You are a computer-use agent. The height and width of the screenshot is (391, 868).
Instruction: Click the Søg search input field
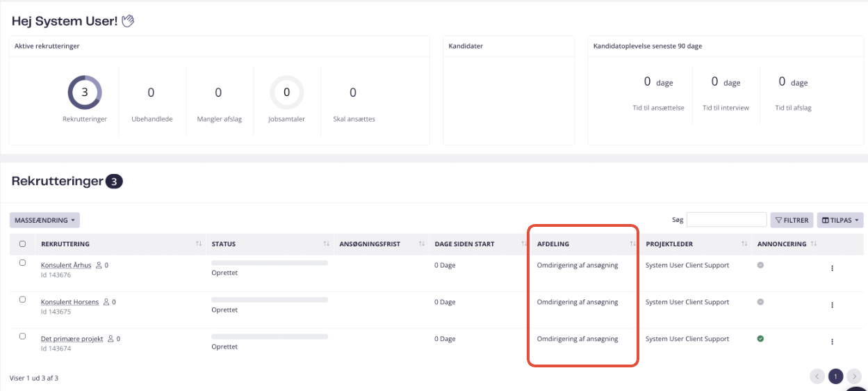727,220
